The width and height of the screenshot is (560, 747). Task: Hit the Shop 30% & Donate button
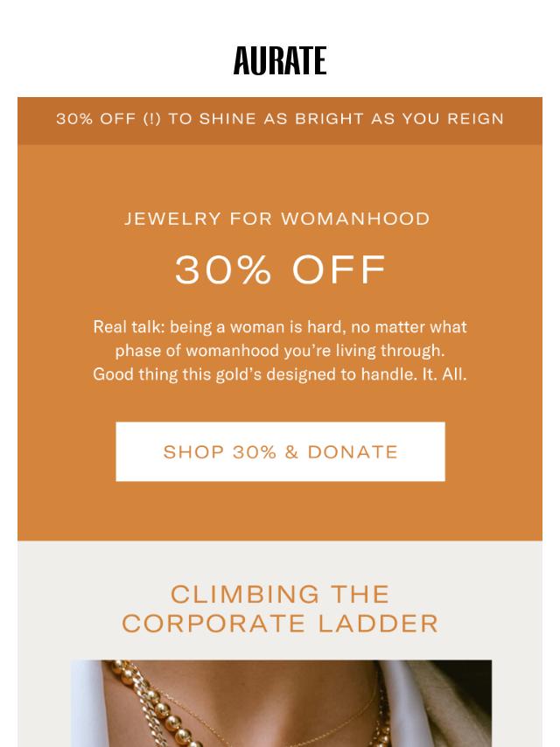coord(280,451)
